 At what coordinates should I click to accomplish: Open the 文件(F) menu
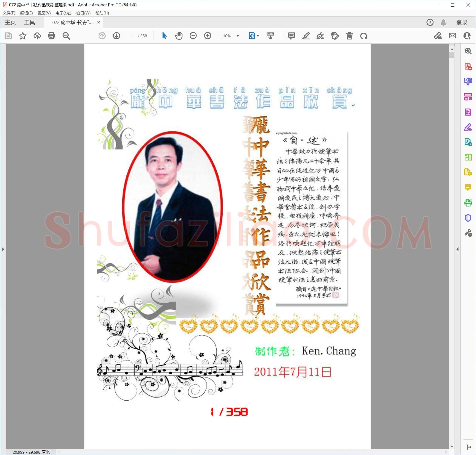tap(9, 13)
